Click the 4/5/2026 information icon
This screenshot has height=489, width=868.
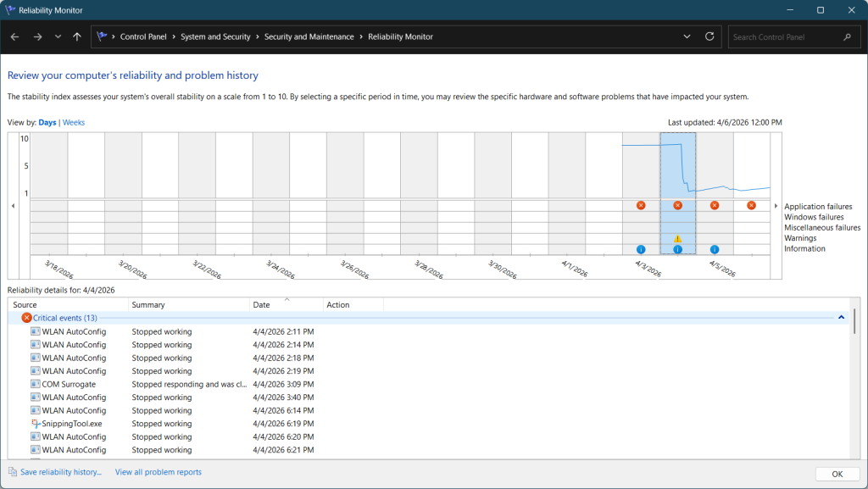[x=715, y=249]
